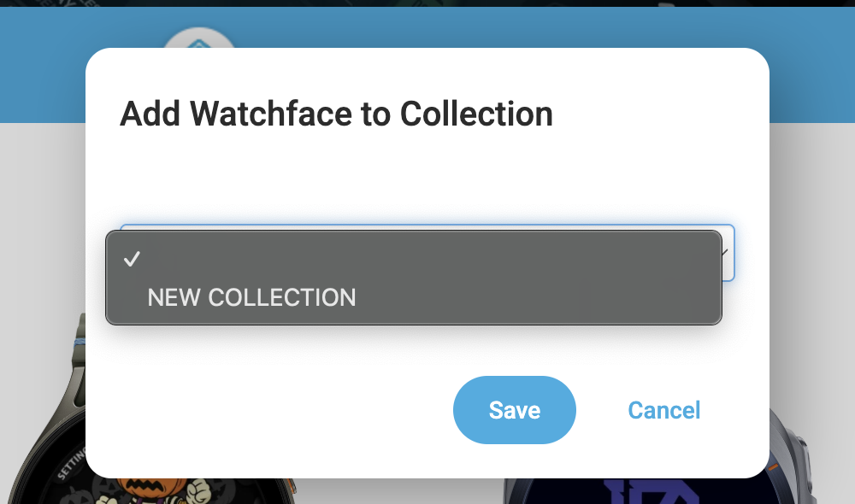Image resolution: width=855 pixels, height=504 pixels.
Task: Click the dimmed backdrop right of dialog
Action: click(812, 256)
